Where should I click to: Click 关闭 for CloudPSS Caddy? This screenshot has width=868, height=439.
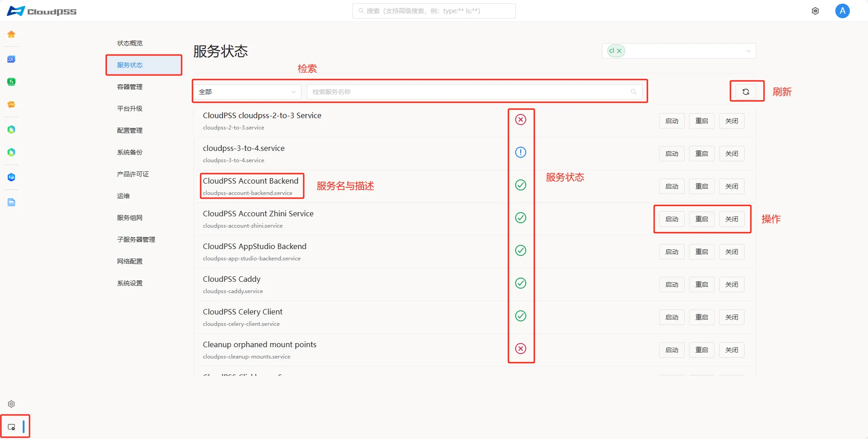pyautogui.click(x=732, y=284)
